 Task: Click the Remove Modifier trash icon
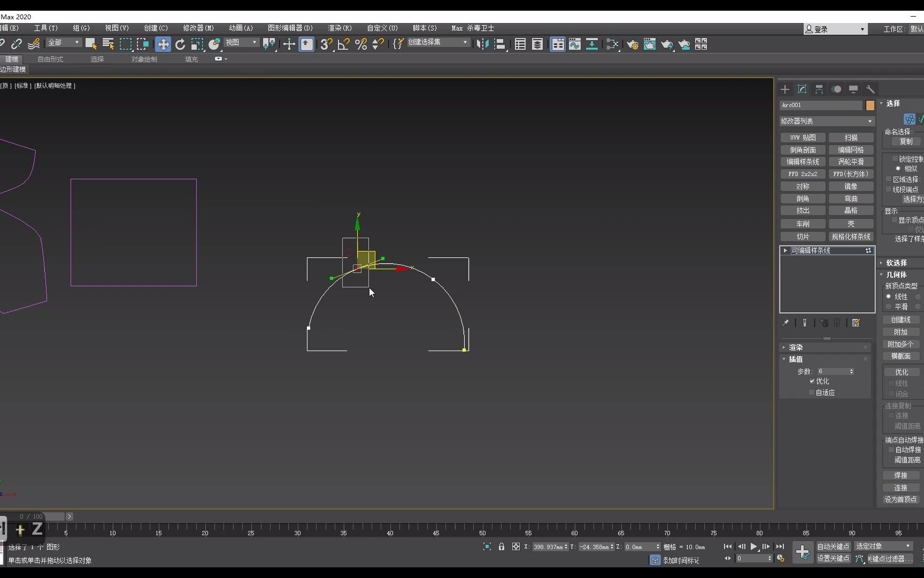(x=837, y=323)
